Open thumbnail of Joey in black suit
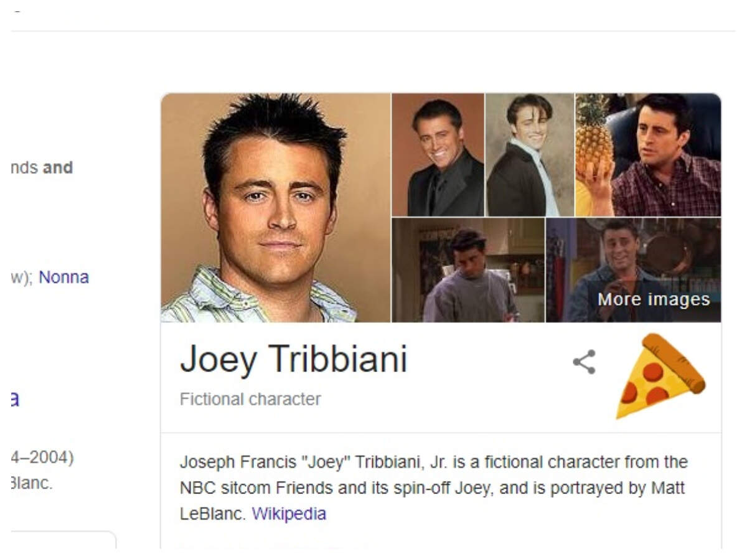 coord(438,155)
